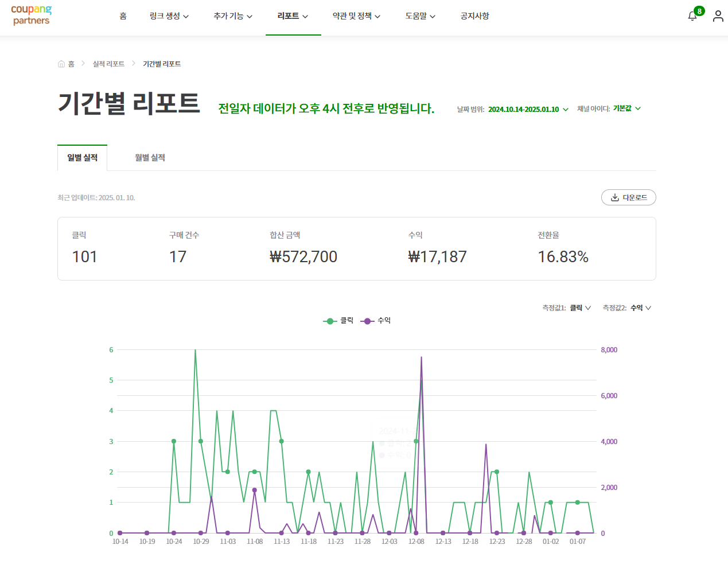The image size is (728, 576).
Task: Click the 합산 금액 value ₩572,700
Action: 303,256
